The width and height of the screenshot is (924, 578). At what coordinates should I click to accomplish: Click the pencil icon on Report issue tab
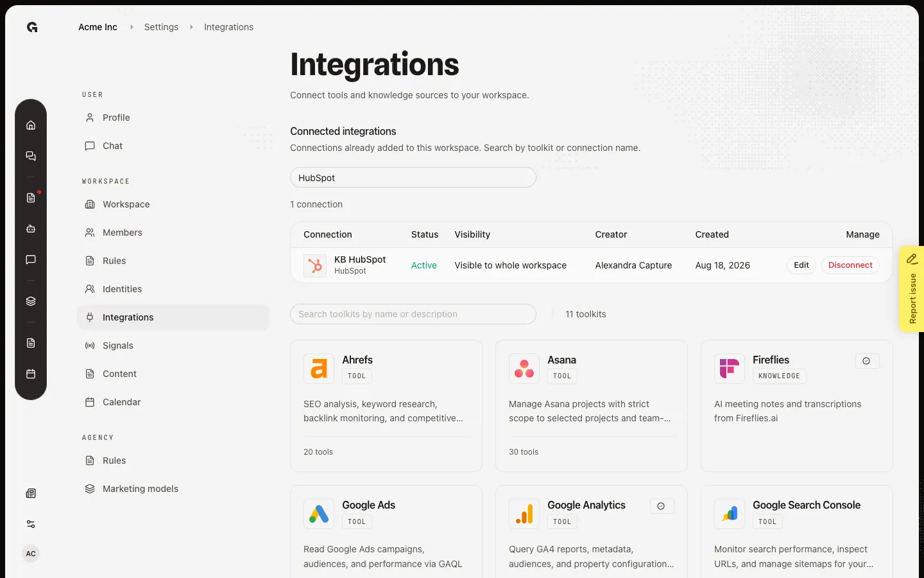[912, 259]
